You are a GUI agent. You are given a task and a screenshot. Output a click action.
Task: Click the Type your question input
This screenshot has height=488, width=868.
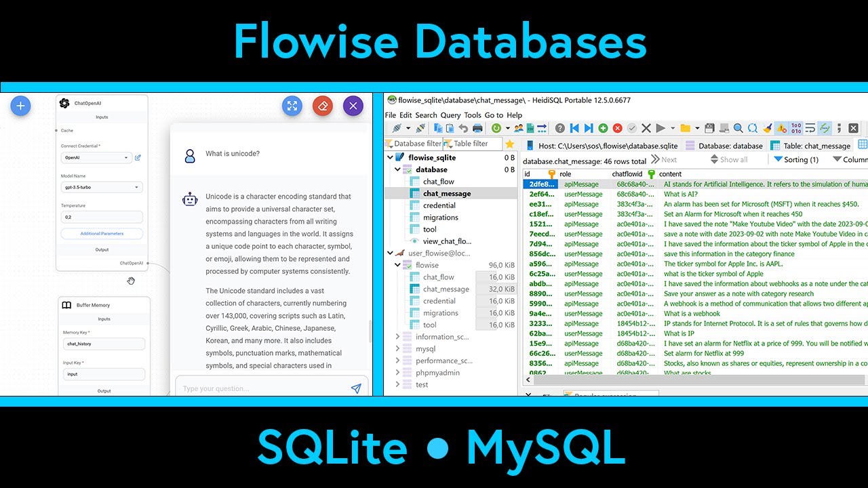tap(261, 388)
